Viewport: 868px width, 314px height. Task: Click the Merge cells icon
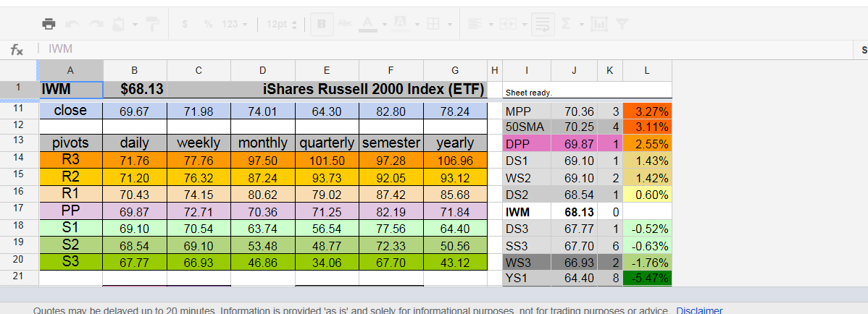pyautogui.click(x=508, y=24)
